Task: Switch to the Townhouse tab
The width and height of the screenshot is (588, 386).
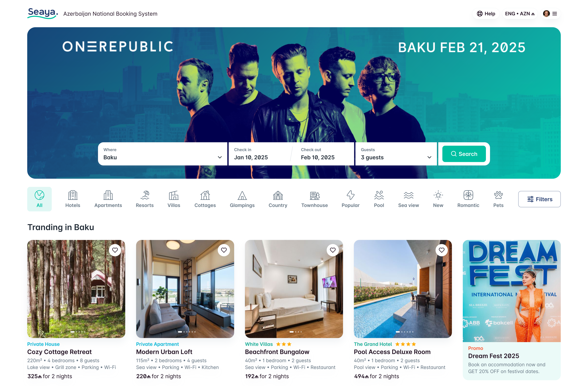Action: click(x=314, y=199)
